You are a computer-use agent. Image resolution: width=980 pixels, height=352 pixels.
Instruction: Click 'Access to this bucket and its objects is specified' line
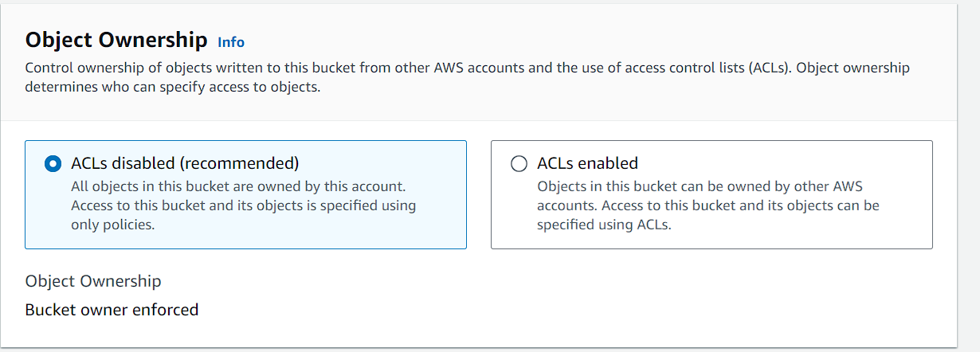pyautogui.click(x=244, y=205)
